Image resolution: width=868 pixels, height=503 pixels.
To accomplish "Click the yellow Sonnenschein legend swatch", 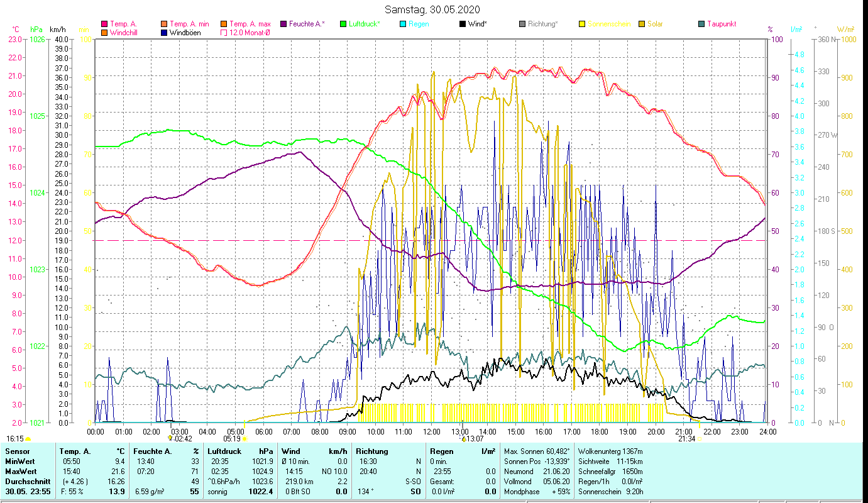I will point(581,25).
